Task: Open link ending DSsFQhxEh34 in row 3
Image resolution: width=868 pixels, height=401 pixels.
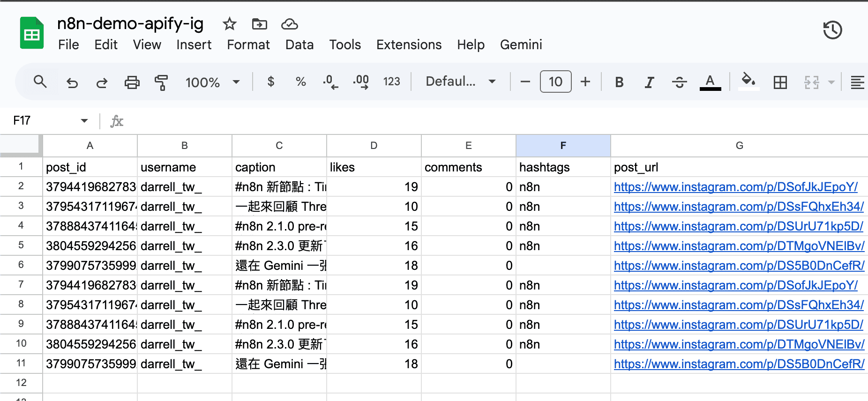Action: coord(739,207)
